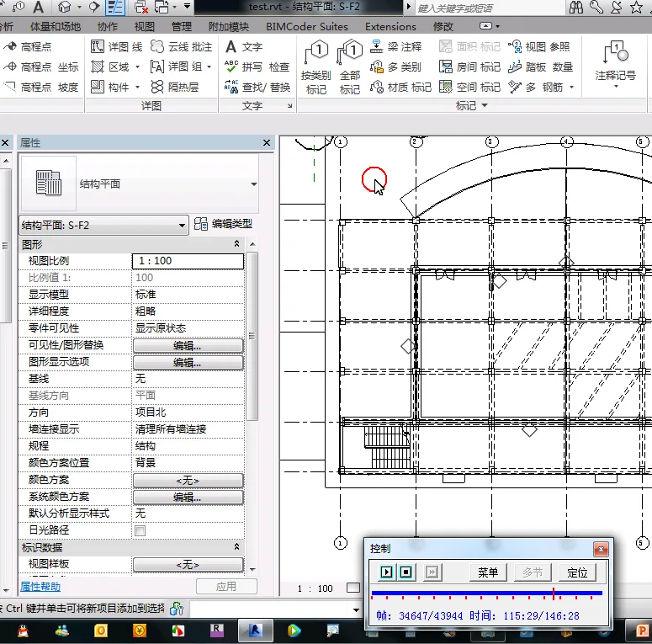652x644 pixels.
Task: Click the 编辑类型 edit type button
Action: click(x=223, y=224)
